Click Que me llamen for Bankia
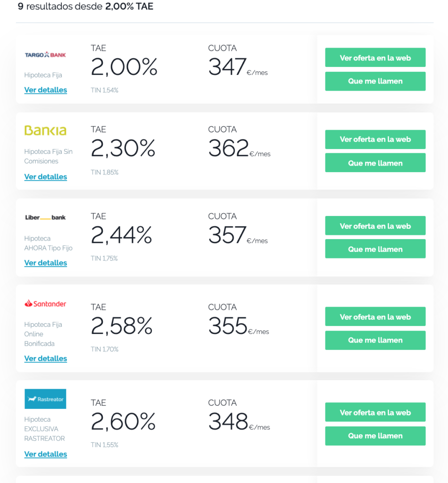 375,163
